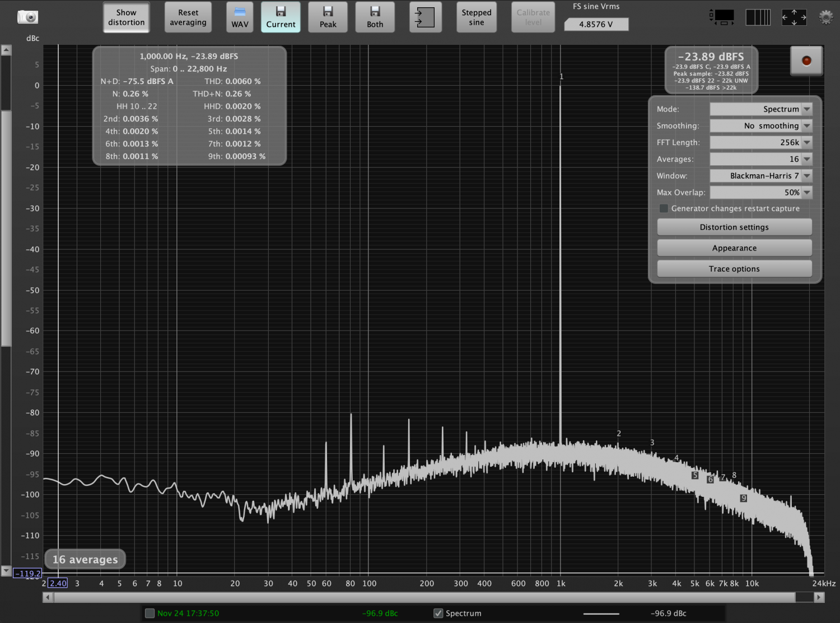Image resolution: width=840 pixels, height=623 pixels.
Task: Click the THD+N: 0.26 % value
Action: point(222,94)
